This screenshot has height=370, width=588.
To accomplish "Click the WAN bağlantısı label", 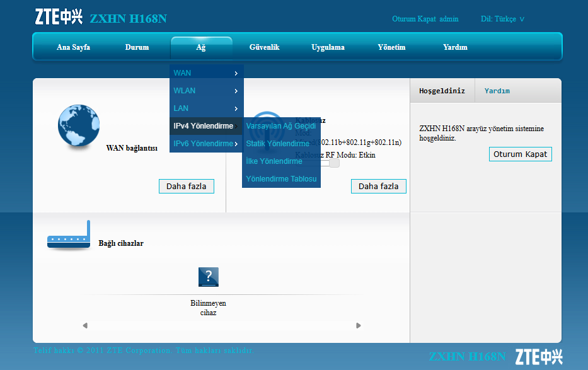I will coord(132,148).
